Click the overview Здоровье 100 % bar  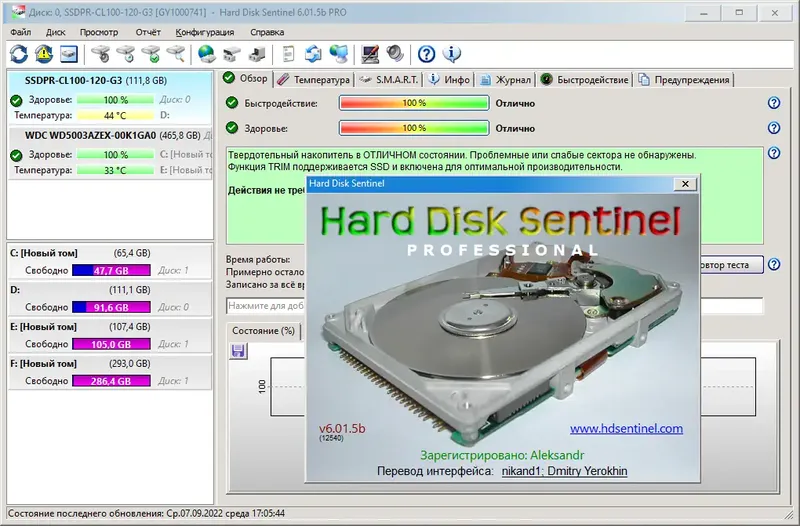[x=414, y=128]
